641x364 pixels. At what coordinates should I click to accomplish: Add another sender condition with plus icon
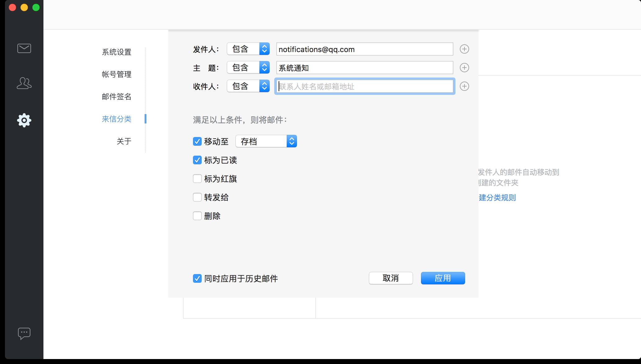click(464, 49)
